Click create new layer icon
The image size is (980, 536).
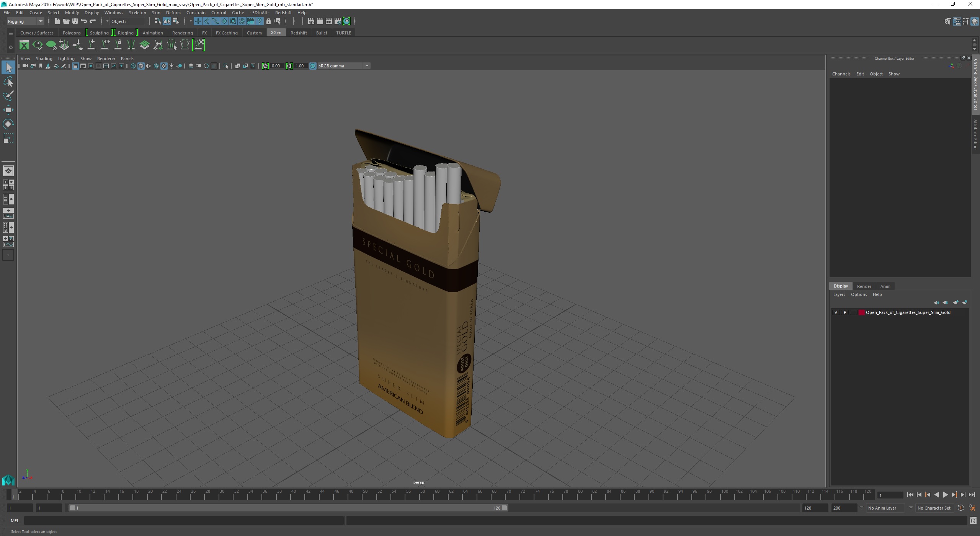pos(956,302)
